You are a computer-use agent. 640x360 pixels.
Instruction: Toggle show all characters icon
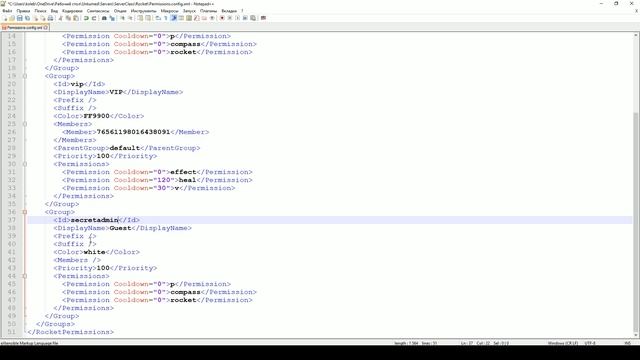click(x=166, y=18)
